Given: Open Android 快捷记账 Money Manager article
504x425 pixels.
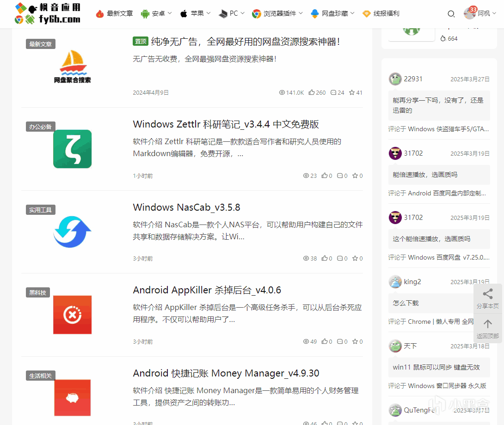Looking at the screenshot, I should click(x=226, y=373).
